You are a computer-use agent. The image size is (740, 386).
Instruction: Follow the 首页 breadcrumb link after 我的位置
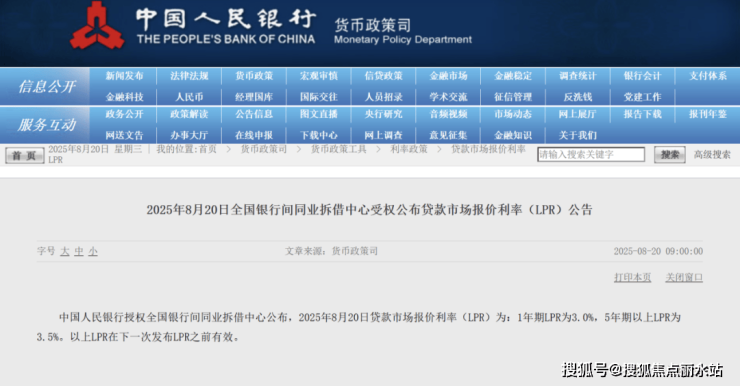(x=208, y=150)
